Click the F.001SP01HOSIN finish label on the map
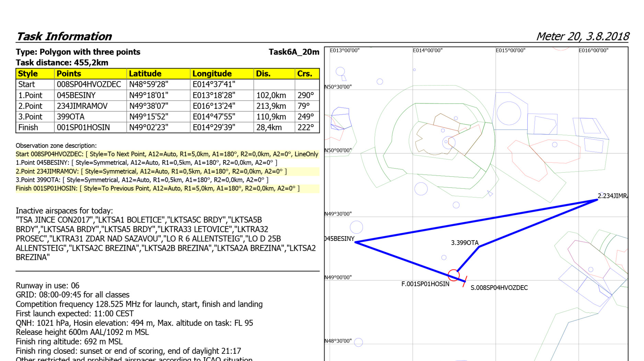 click(x=425, y=284)
